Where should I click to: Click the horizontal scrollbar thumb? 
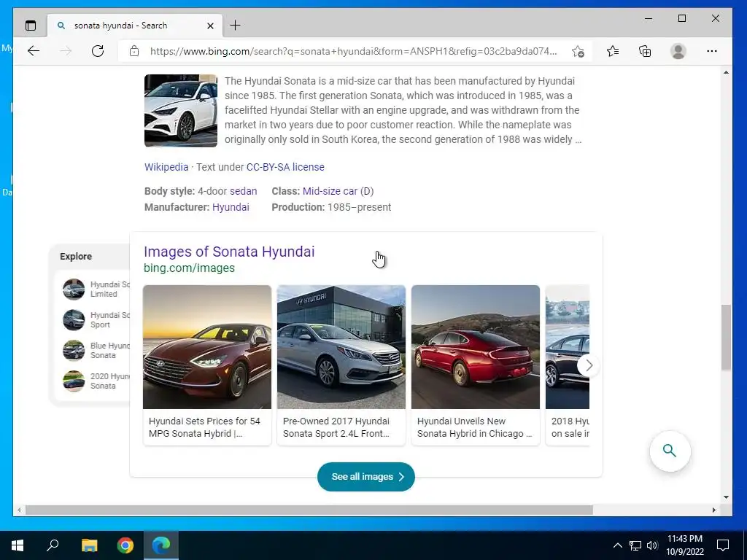309,510
